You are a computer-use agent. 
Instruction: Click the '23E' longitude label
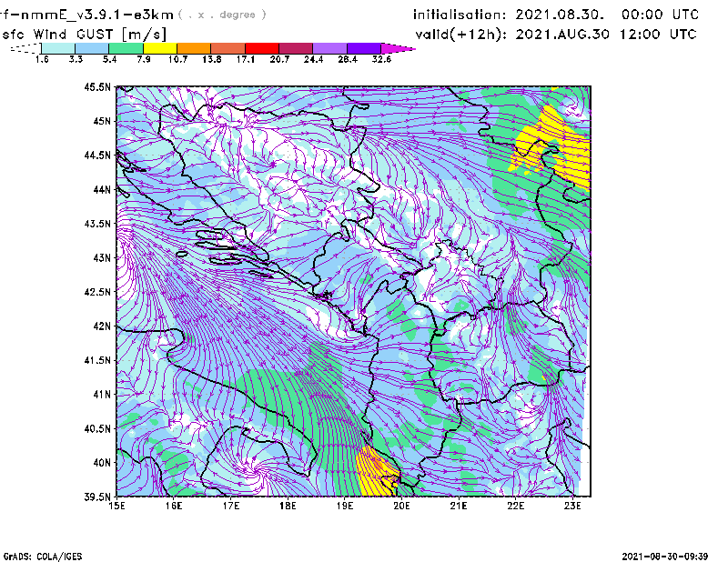tap(572, 506)
